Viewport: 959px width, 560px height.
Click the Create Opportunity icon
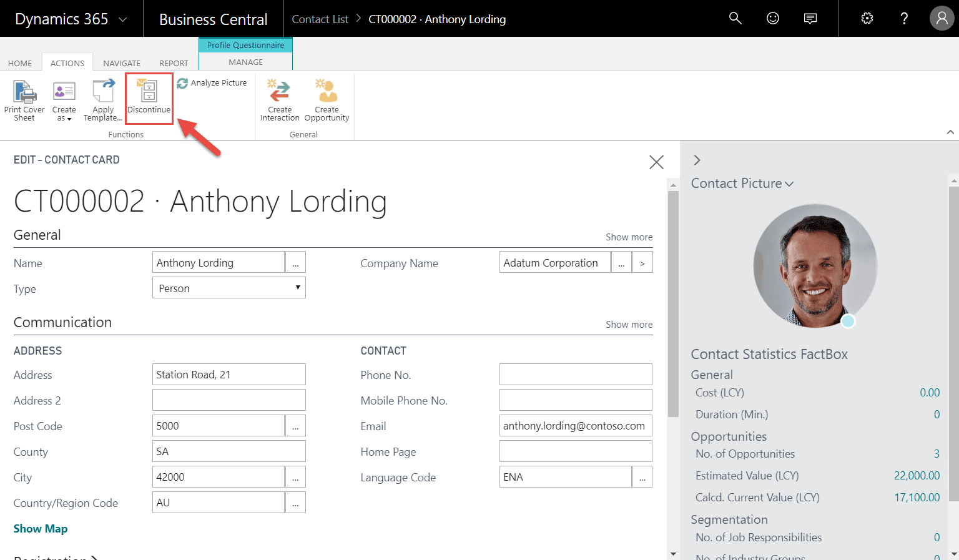point(327,92)
